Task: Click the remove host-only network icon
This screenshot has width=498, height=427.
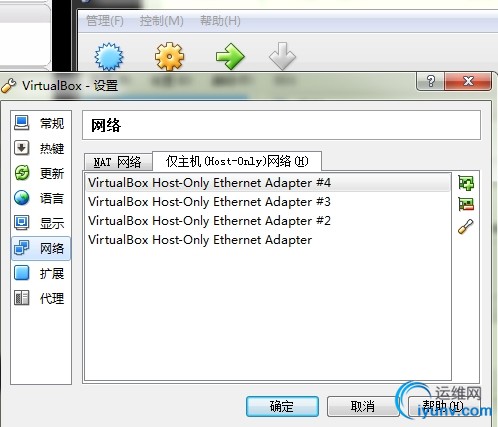Action: pos(466,204)
